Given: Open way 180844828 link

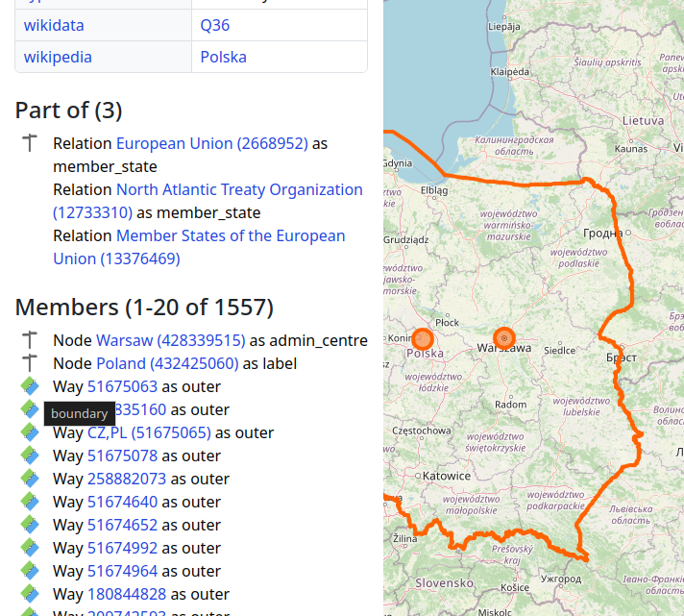Looking at the screenshot, I should click(127, 594).
